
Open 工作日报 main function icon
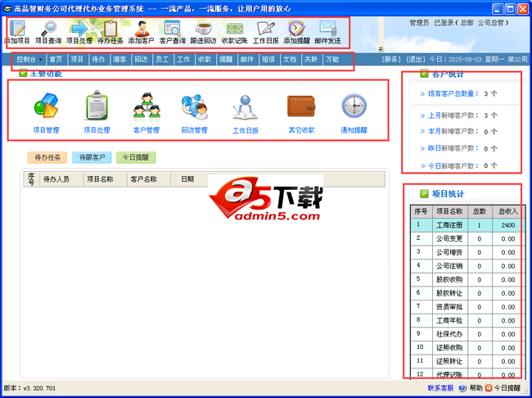tap(246, 107)
